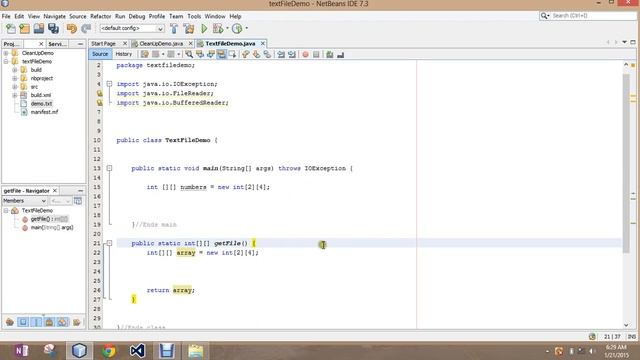Click the editor vertical scrollbar
Viewport: 640px width, 360px height.
pyautogui.click(x=626, y=163)
